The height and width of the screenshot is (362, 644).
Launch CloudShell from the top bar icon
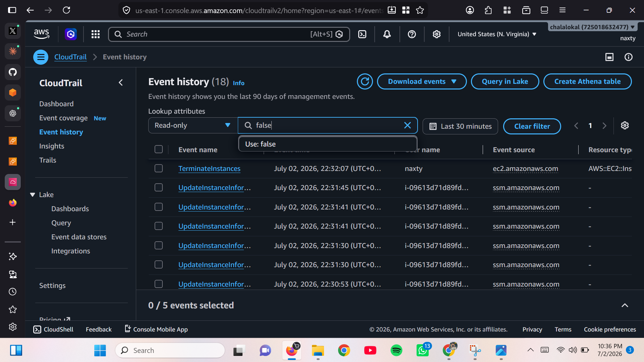pos(362,34)
